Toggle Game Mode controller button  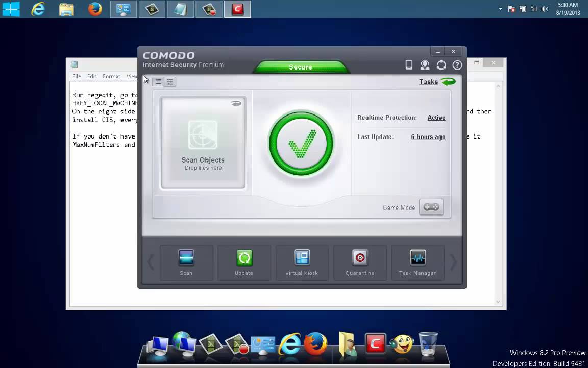[431, 208]
